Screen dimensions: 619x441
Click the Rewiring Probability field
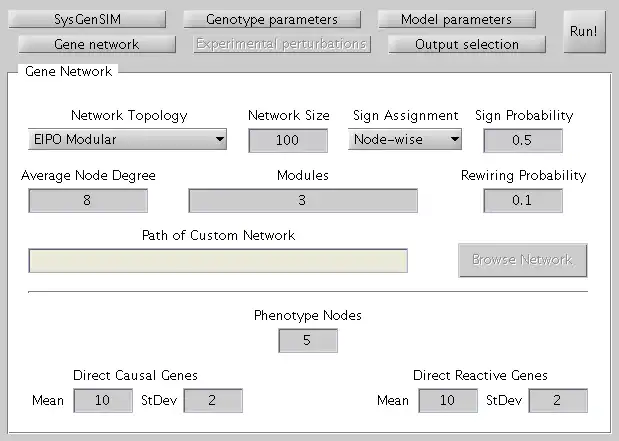pos(523,201)
